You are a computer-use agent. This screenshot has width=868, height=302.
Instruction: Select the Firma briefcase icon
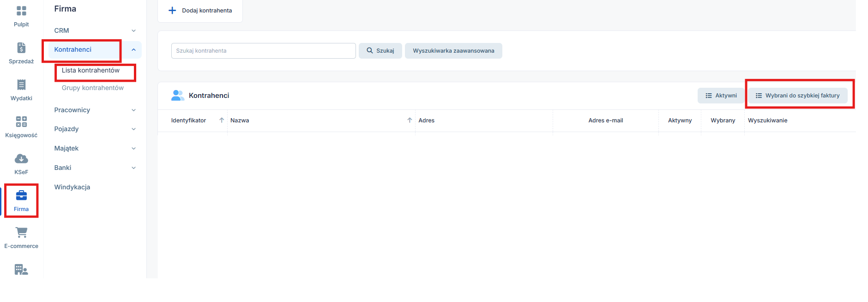pos(21,196)
